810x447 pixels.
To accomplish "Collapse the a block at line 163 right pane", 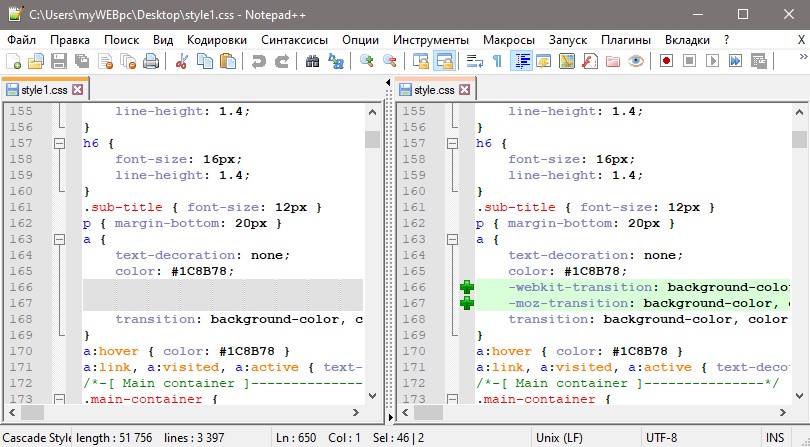I will pos(453,239).
